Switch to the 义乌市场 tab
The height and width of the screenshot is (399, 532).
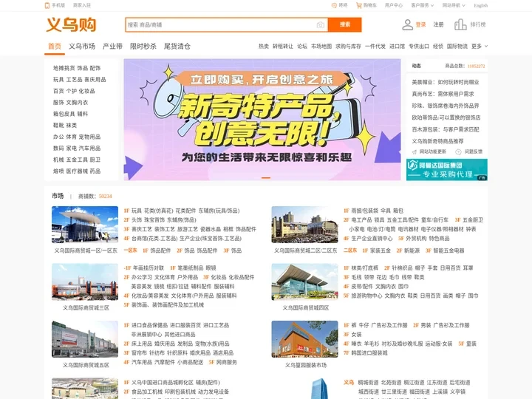pyautogui.click(x=82, y=46)
